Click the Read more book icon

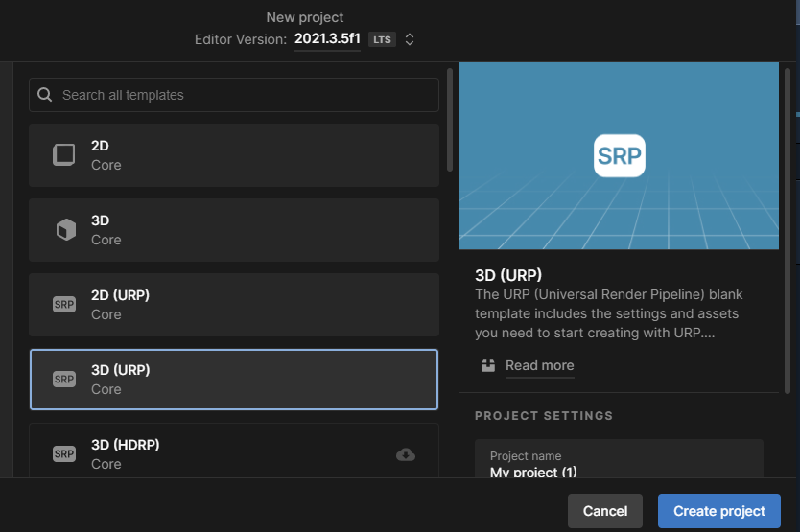[488, 365]
